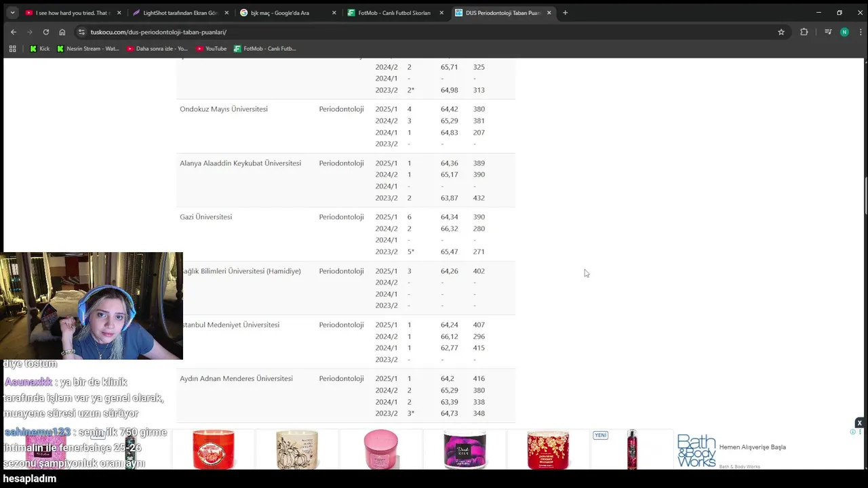Close the DUS Periodontoloji tab
The image size is (868, 488).
549,13
